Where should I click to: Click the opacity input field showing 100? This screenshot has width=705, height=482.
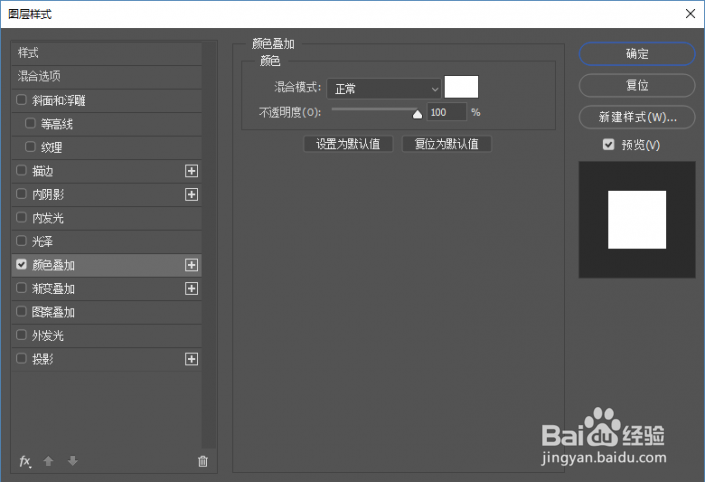pos(446,112)
